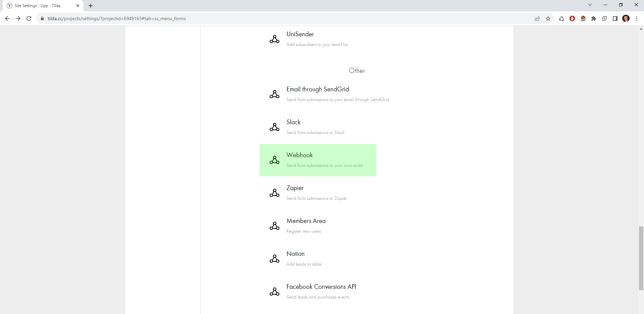Click 'Send form submissions to your own script' text

click(325, 166)
